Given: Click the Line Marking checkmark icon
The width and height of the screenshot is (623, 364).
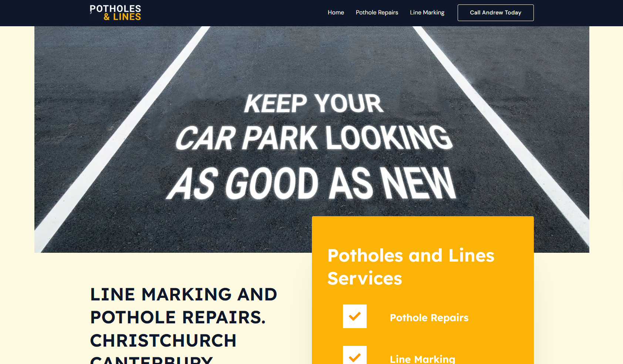Looking at the screenshot, I should 354,355.
